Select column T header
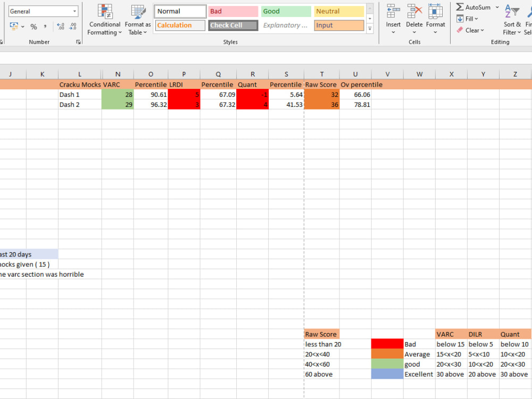The image size is (532, 399). pyautogui.click(x=322, y=74)
